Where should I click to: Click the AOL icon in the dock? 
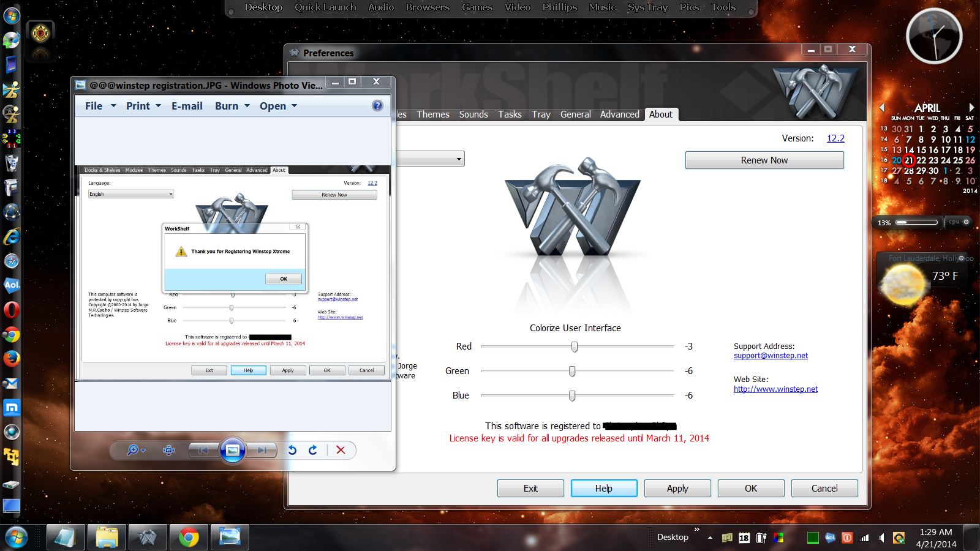(x=12, y=285)
